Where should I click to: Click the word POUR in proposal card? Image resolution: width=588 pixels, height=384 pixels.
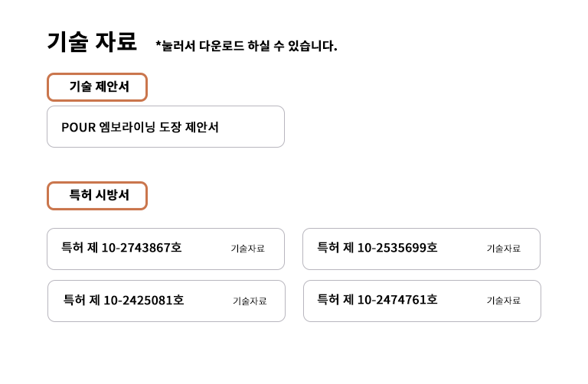[x=78, y=127]
